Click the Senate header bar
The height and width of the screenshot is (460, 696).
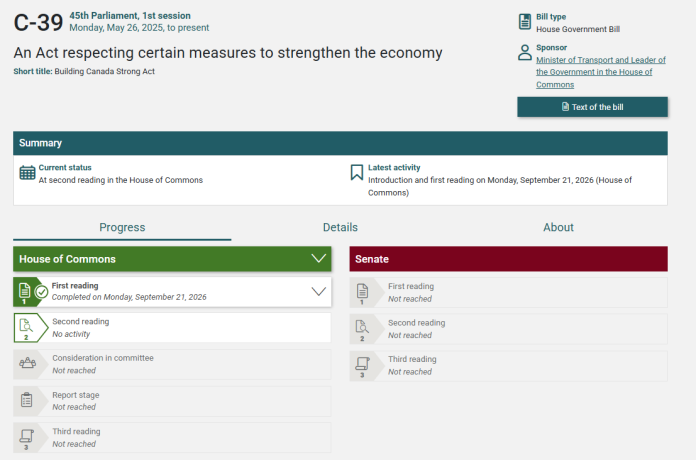(508, 259)
